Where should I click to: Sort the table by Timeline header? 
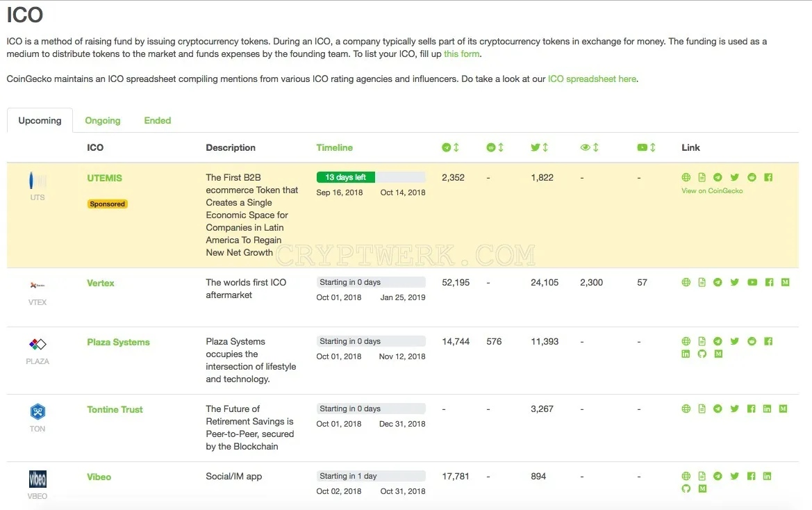(335, 147)
